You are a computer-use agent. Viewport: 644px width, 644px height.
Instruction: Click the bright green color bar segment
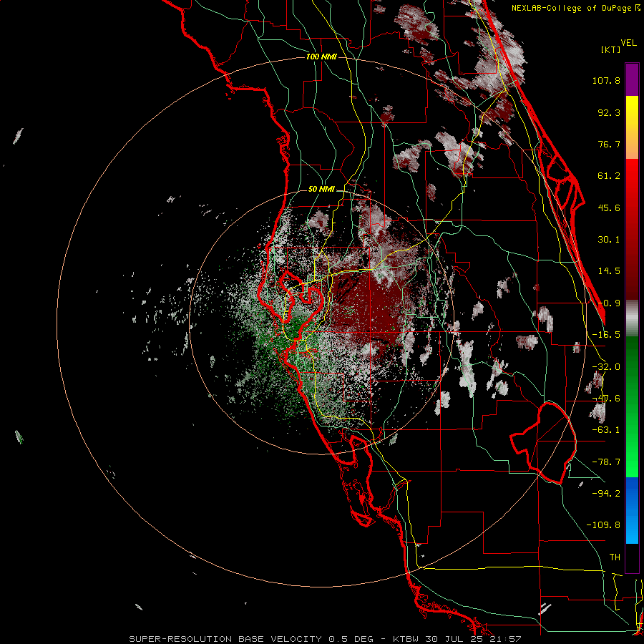pyautogui.click(x=632, y=406)
